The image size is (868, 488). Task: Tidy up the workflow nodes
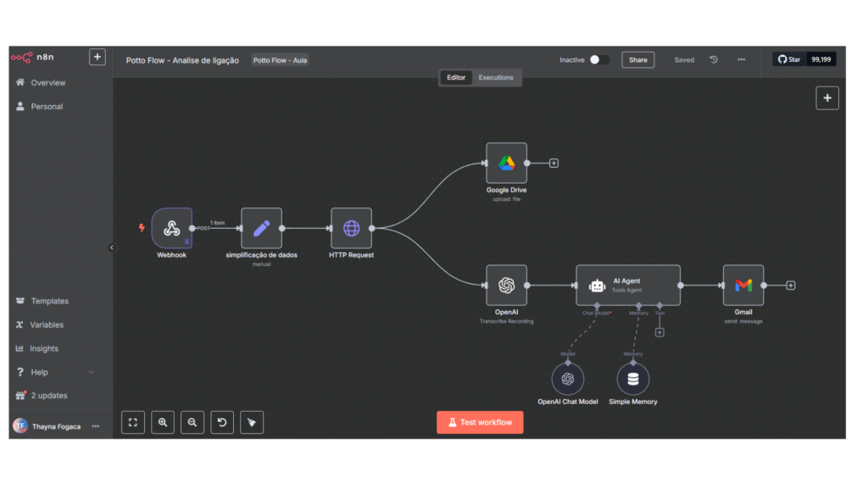tap(252, 422)
